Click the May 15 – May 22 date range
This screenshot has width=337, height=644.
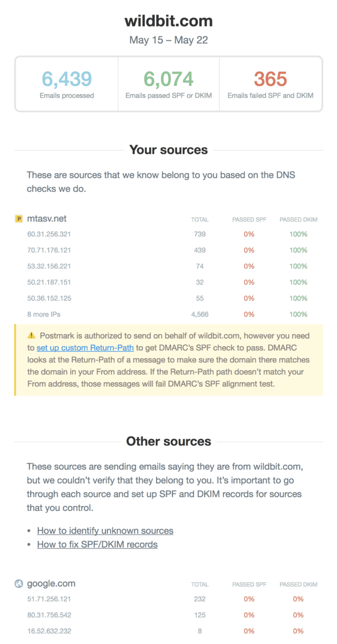[168, 40]
